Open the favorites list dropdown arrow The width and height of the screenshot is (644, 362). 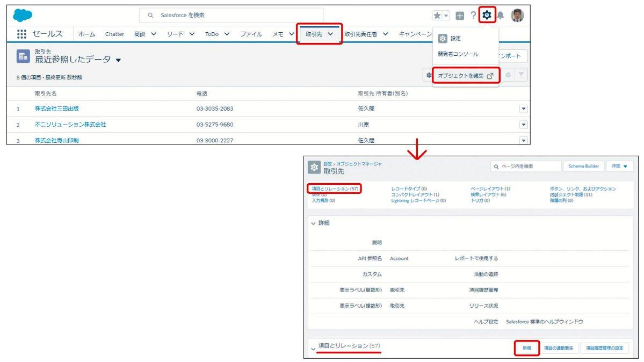coord(446,16)
